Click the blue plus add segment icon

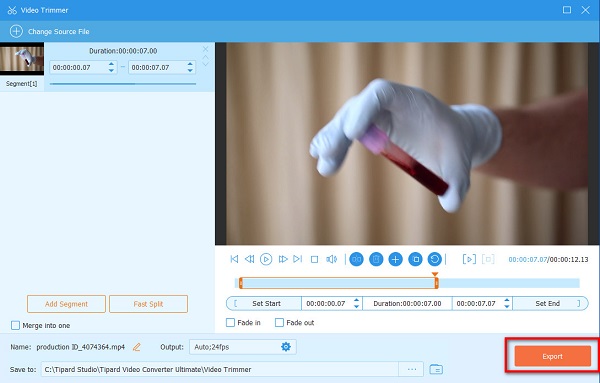(x=395, y=259)
